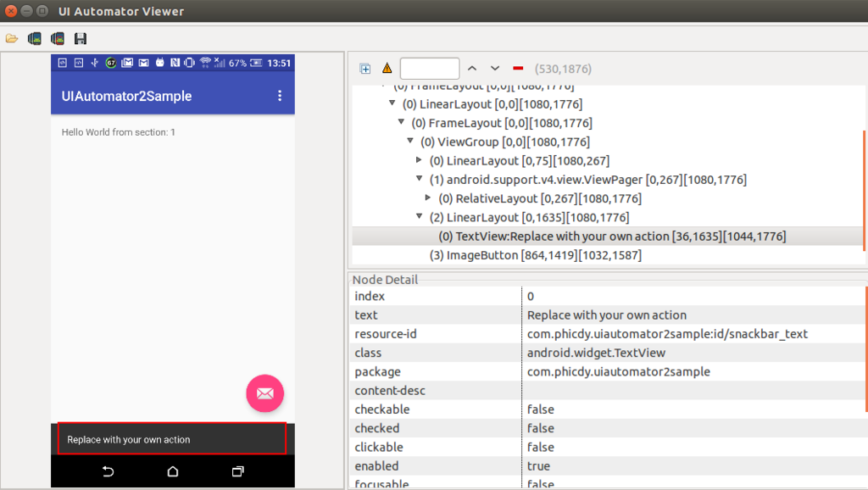Click the package value com.phicdy.uiautomator2sample
Screen dimensions: 868x490
[618, 371]
